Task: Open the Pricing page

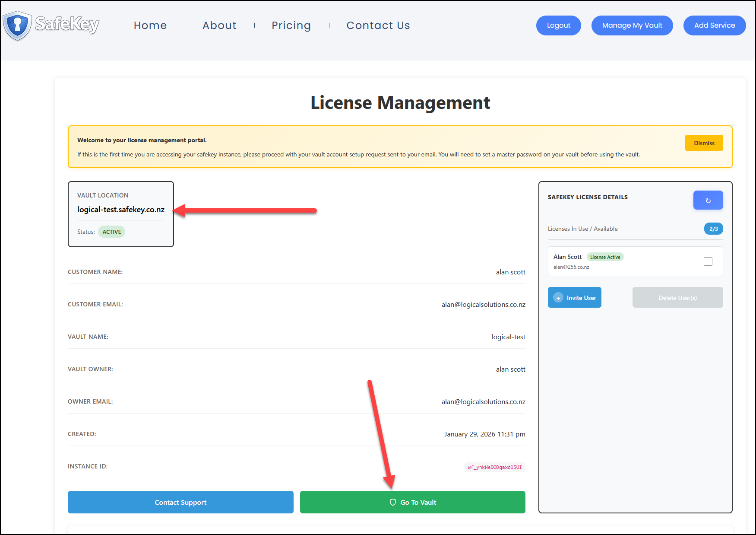Action: point(291,25)
